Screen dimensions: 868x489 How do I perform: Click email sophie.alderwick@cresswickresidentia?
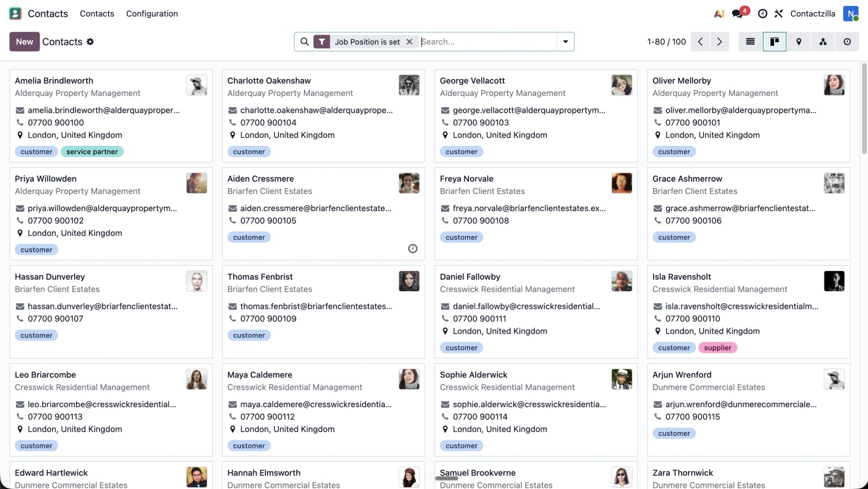pos(529,404)
